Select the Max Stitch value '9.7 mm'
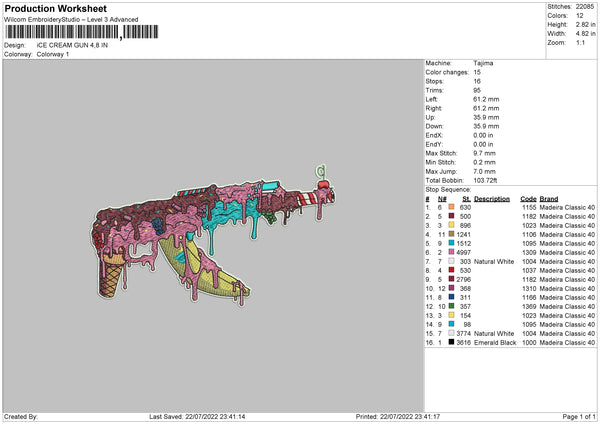The width and height of the screenshot is (600, 424). 484,153
